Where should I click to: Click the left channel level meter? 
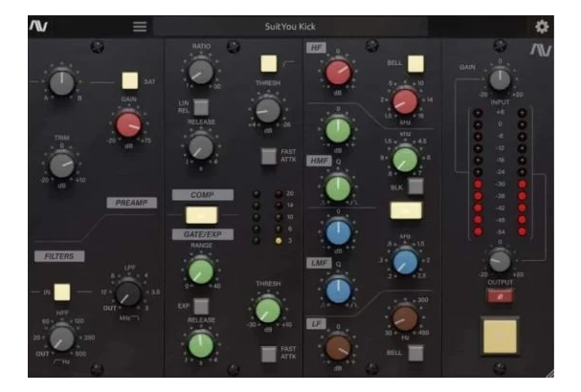pyautogui.click(x=478, y=172)
